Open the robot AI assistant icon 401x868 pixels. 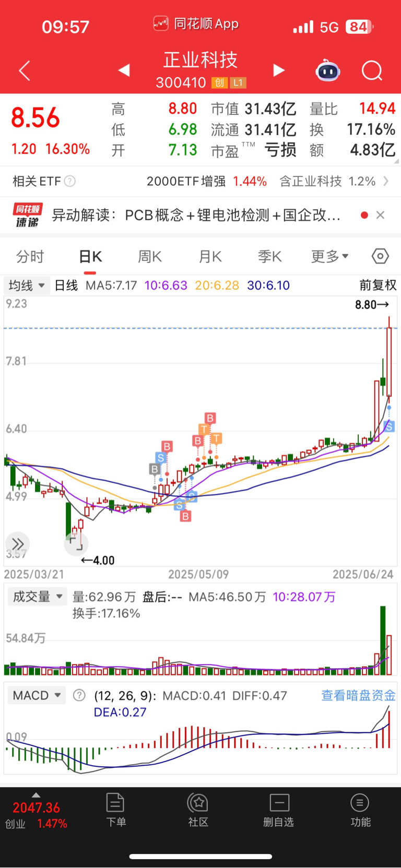(328, 70)
